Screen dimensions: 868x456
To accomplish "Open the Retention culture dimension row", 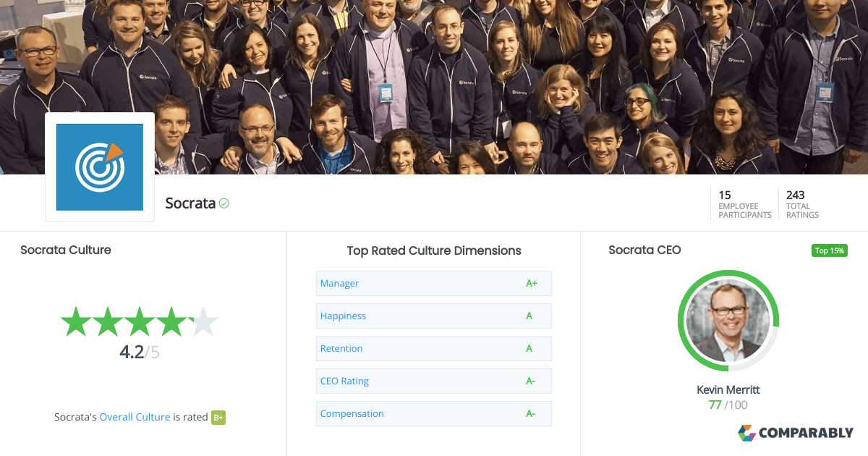I will point(434,348).
